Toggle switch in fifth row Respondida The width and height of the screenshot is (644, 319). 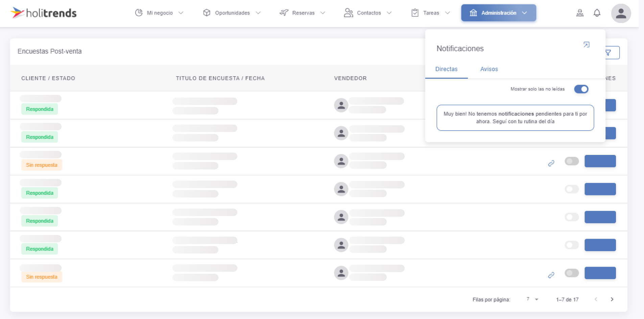(572, 217)
